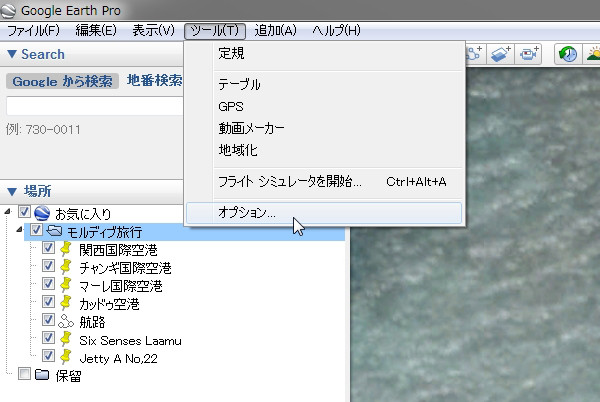This screenshot has width=600, height=402.
Task: Select the モルディブ旅行 folder label
Action: coord(104,232)
